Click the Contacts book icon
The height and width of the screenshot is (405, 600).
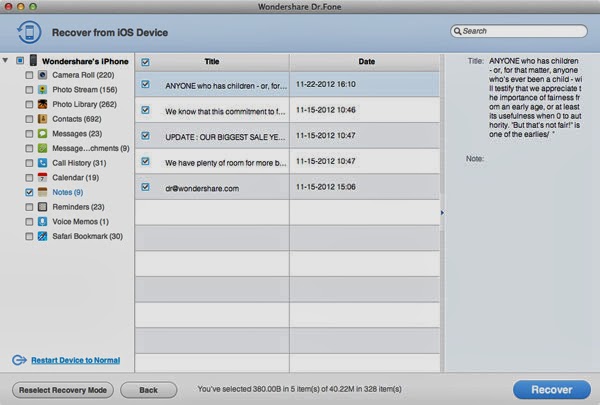[42, 119]
